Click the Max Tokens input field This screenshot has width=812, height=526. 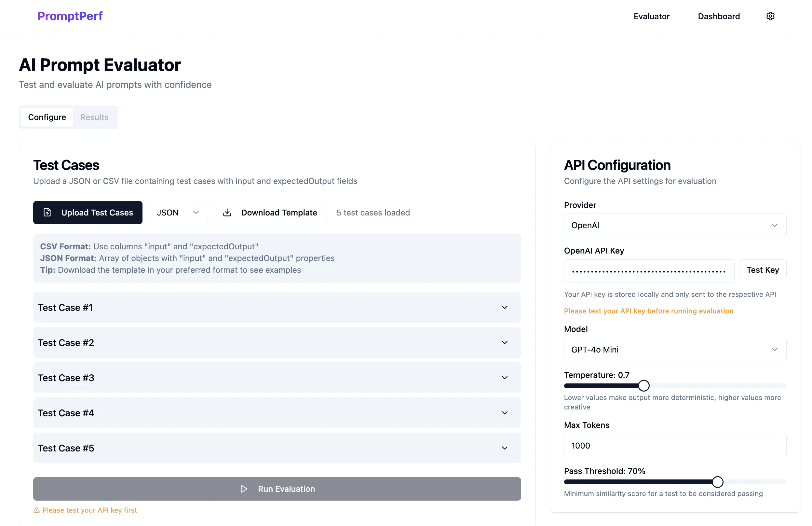(x=675, y=446)
